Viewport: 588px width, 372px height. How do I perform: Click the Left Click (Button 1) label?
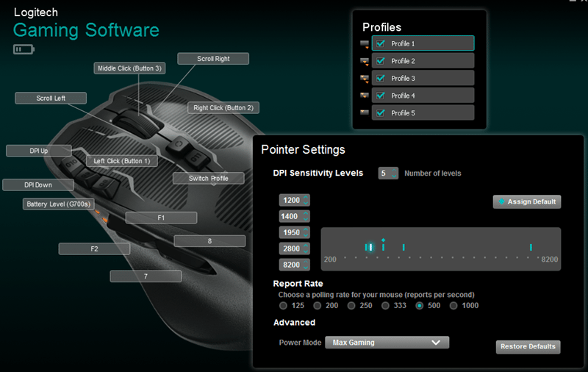pos(122,161)
